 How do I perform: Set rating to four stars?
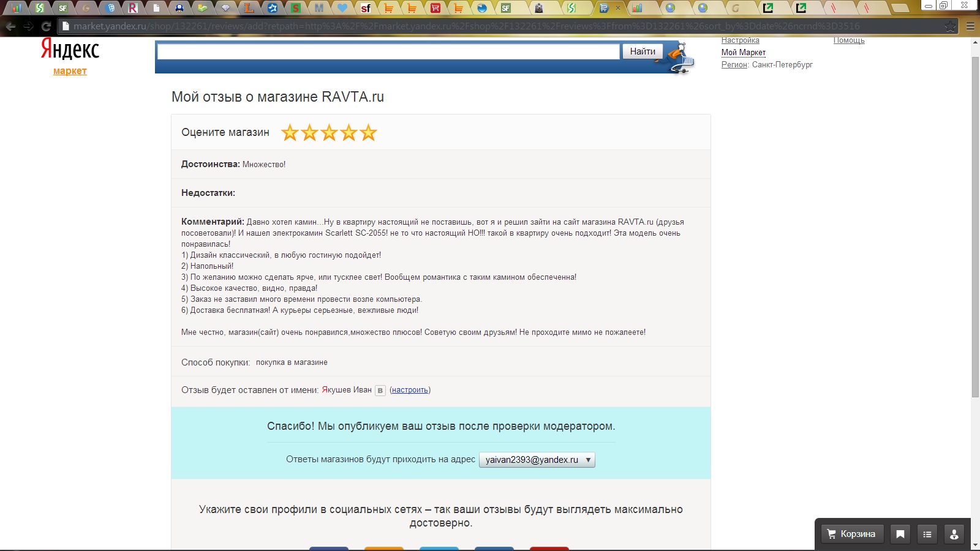click(349, 132)
